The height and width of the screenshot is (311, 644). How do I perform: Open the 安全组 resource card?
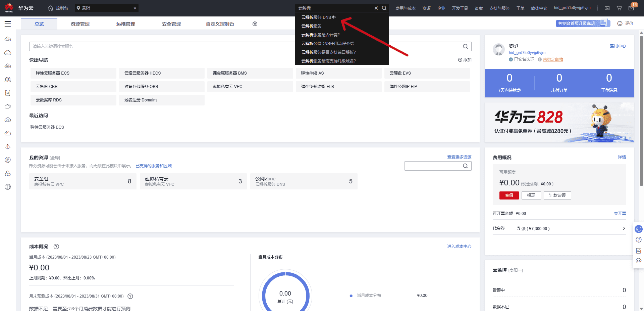[x=83, y=181]
